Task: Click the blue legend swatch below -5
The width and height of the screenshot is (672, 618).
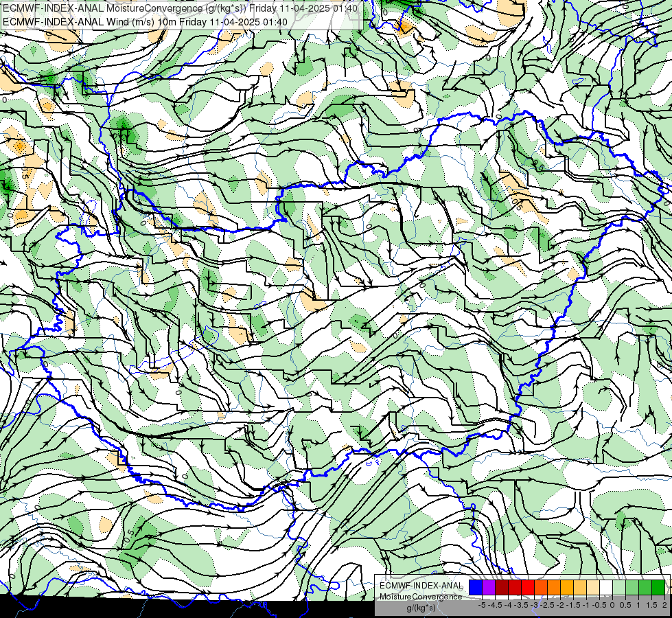Action: click(476, 587)
